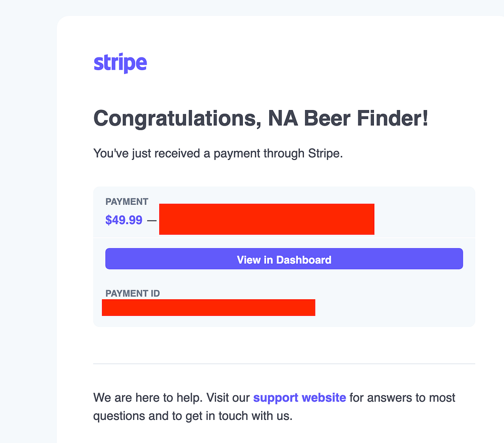Click the redacted block under PAYMENT ID
Image resolution: width=504 pixels, height=443 pixels.
point(209,308)
